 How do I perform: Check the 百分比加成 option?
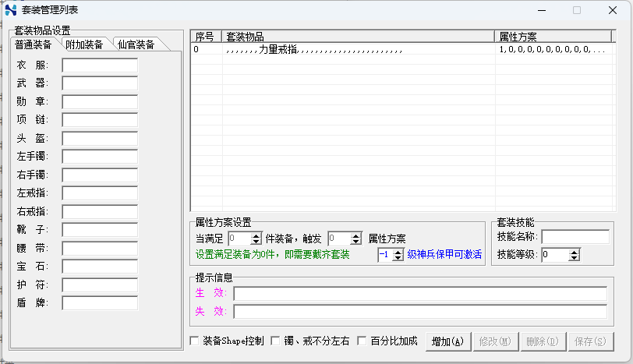pos(362,341)
